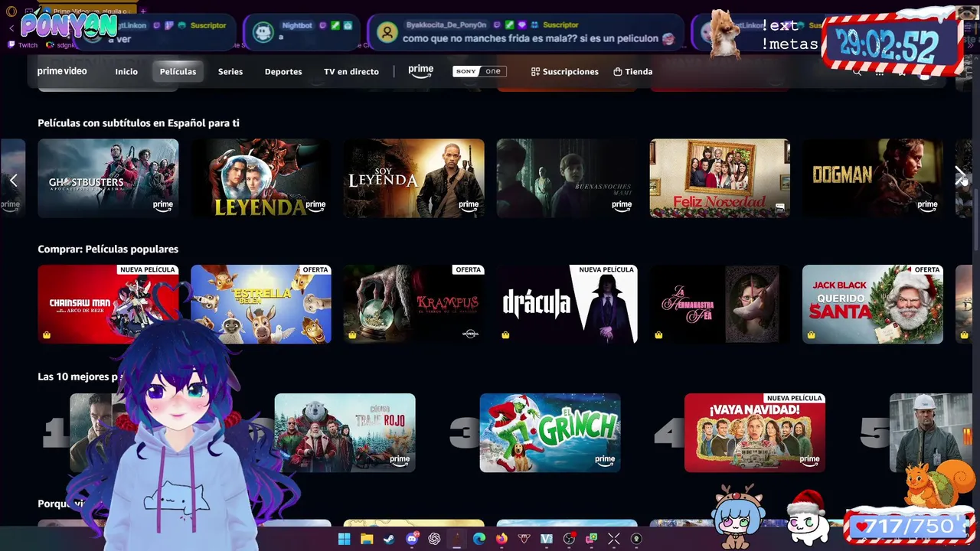The height and width of the screenshot is (551, 980).
Task: Open La Hermanastra Fea movie card
Action: (x=720, y=304)
